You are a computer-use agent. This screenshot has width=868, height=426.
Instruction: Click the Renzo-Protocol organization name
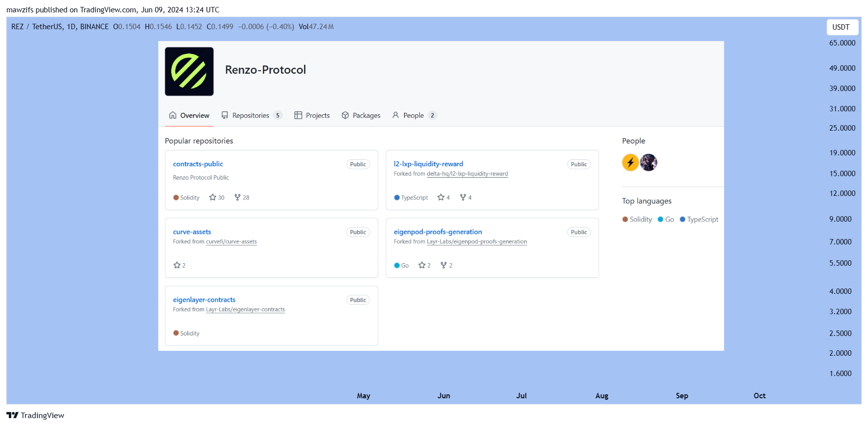click(266, 70)
